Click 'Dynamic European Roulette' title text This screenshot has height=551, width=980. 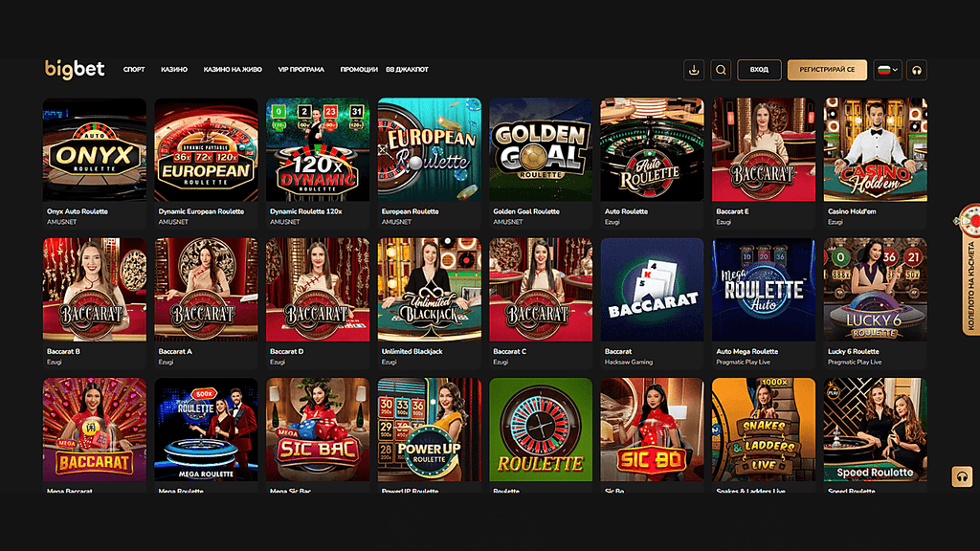coord(201,211)
